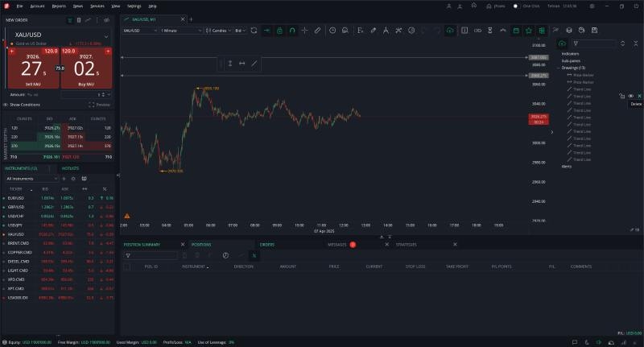Click the Amount stepper field

pyautogui.click(x=85, y=94)
